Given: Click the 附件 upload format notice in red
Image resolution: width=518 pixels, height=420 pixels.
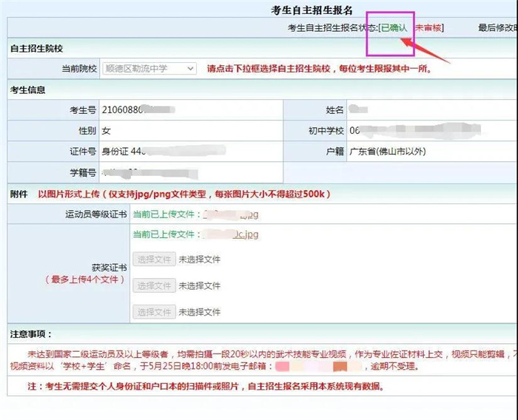Looking at the screenshot, I should pos(184,194).
